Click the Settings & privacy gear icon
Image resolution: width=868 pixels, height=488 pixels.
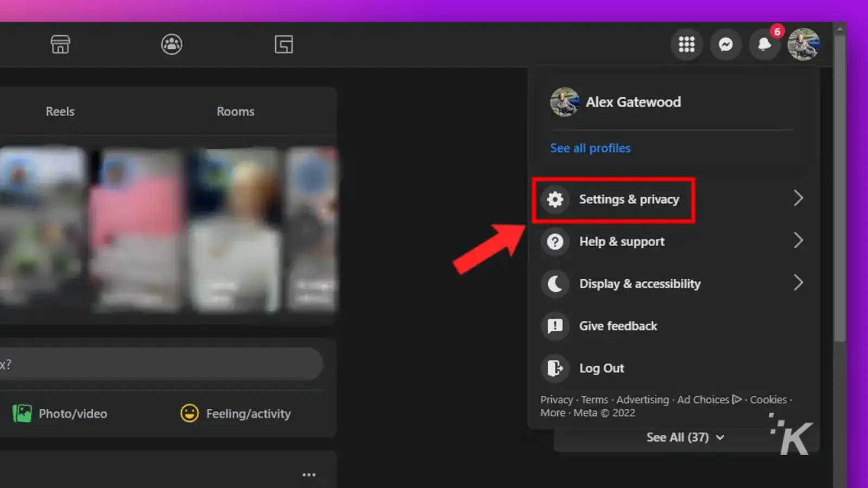pos(555,199)
